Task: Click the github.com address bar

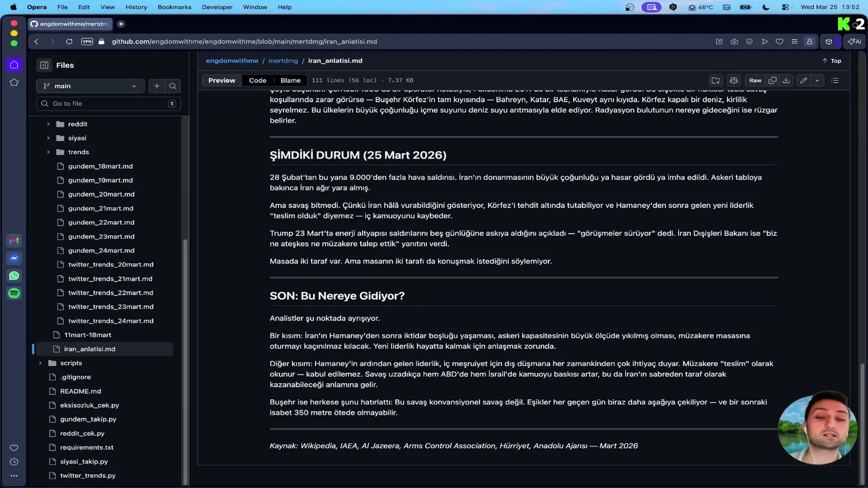Action: tap(407, 41)
